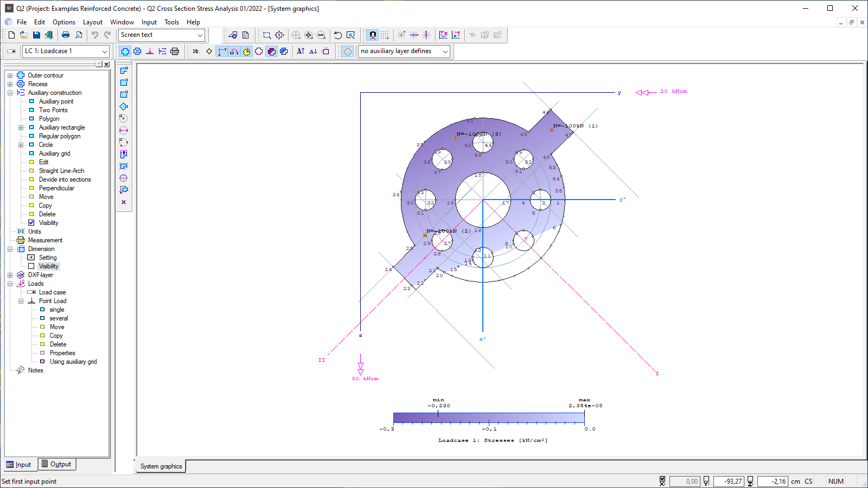This screenshot has width=868, height=488.
Task: Select the Straight Line-Arch item
Action: pyautogui.click(x=61, y=171)
